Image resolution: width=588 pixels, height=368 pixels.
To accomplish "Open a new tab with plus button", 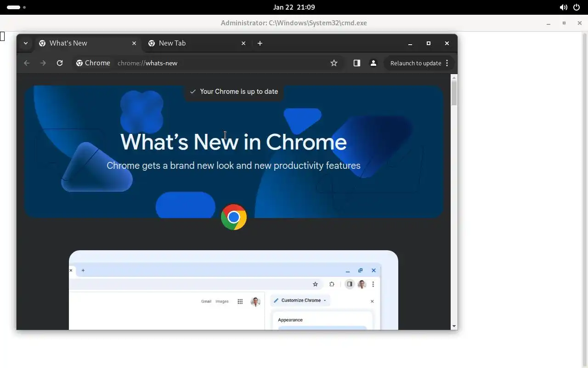I will [260, 43].
